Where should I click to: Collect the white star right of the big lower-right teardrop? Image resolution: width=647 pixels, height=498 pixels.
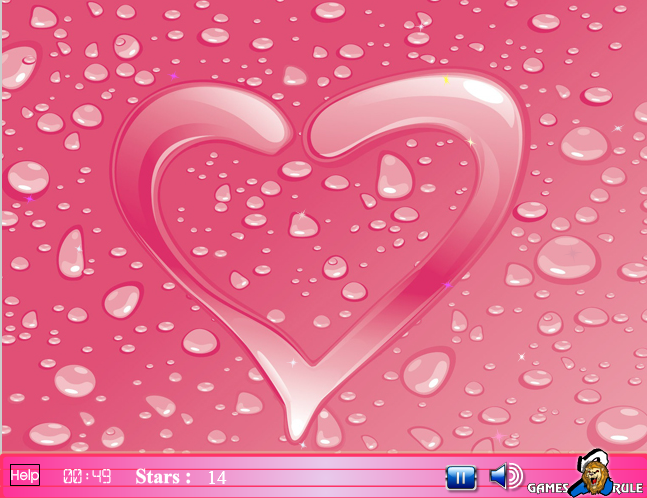[522, 356]
